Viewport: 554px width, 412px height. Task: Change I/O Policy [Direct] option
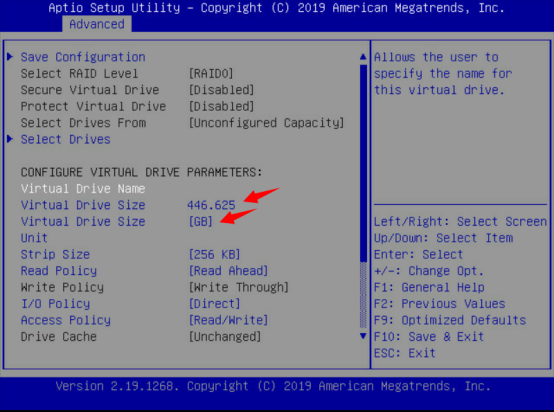[214, 304]
